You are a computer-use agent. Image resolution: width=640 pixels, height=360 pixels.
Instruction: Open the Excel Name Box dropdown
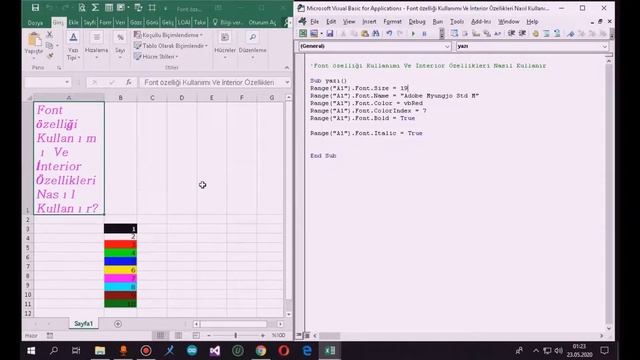(67, 82)
